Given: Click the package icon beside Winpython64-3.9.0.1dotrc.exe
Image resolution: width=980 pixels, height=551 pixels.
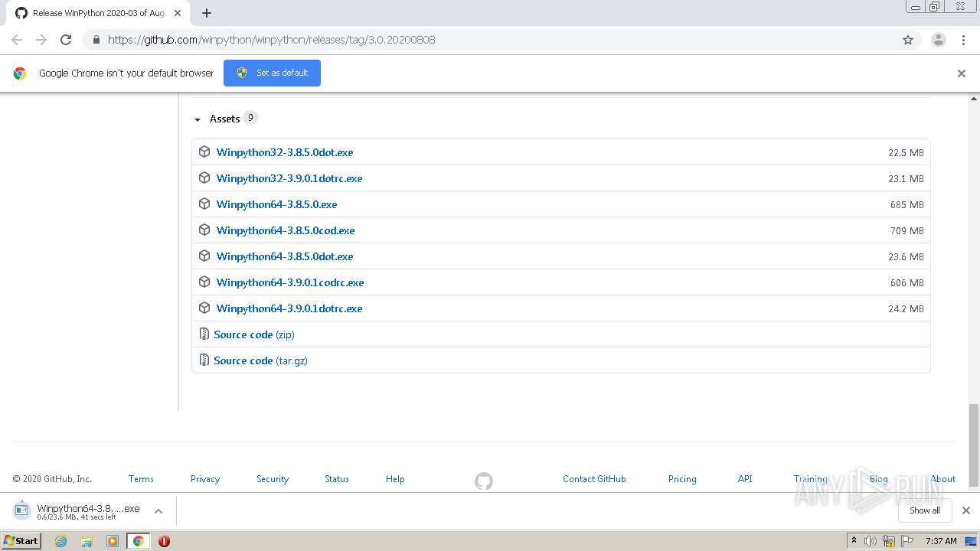Looking at the screenshot, I should click(204, 308).
